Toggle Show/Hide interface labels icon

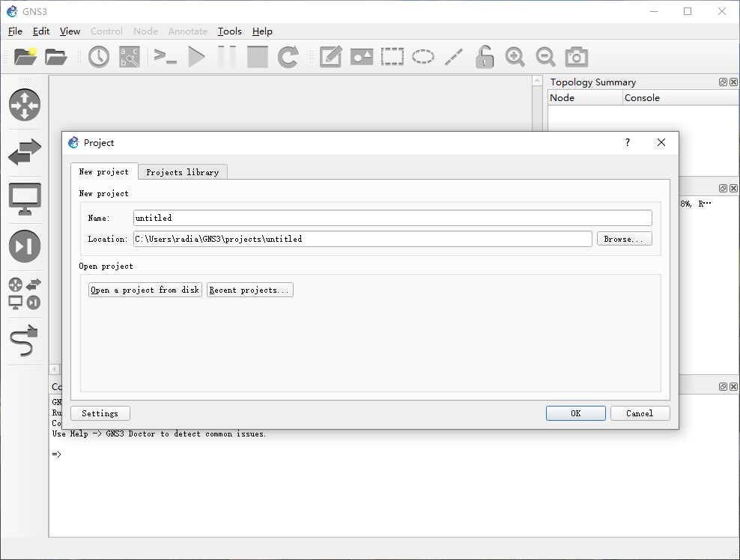pyautogui.click(x=130, y=57)
